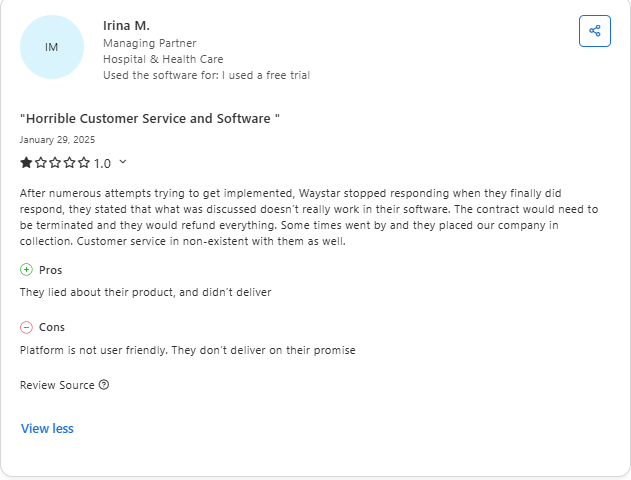
Task: Click the Pros section heading
Action: (50, 270)
